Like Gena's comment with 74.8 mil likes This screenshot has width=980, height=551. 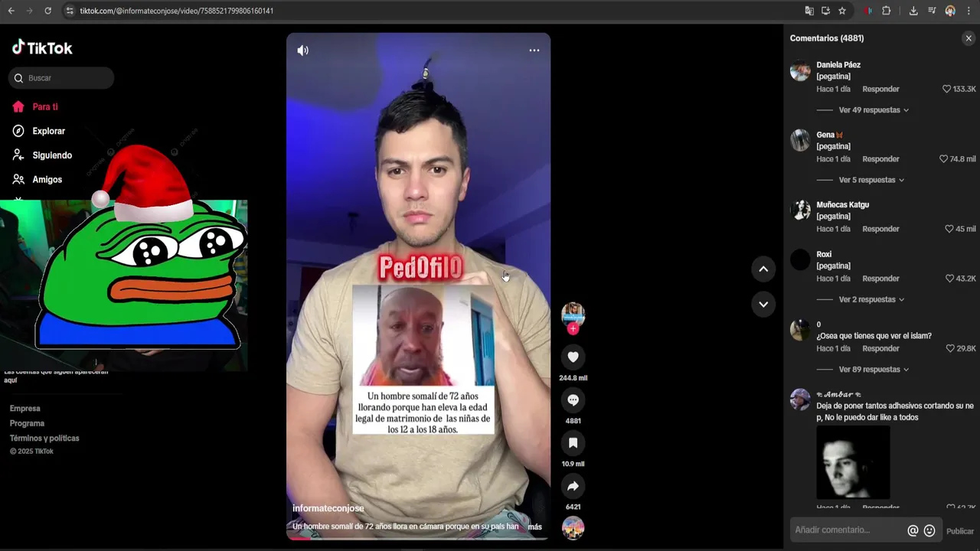(x=944, y=159)
